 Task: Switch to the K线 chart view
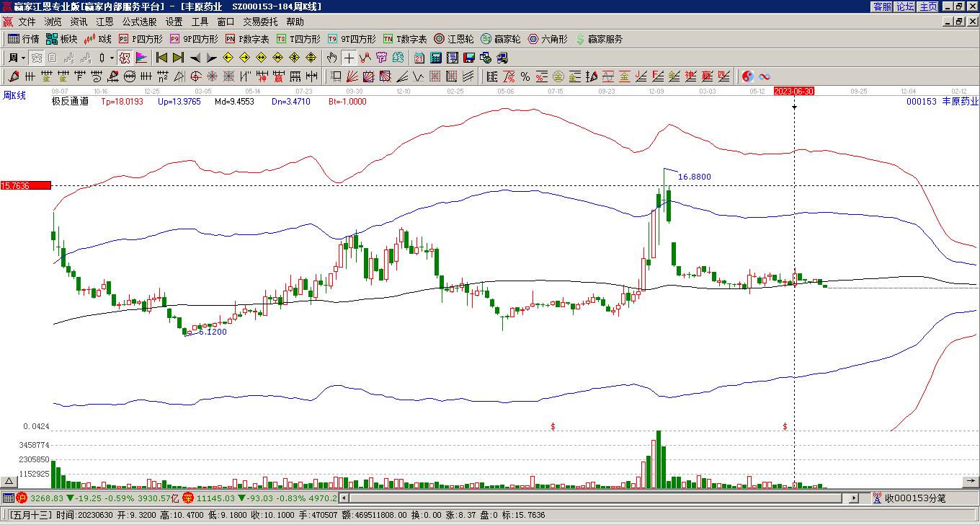(x=98, y=39)
